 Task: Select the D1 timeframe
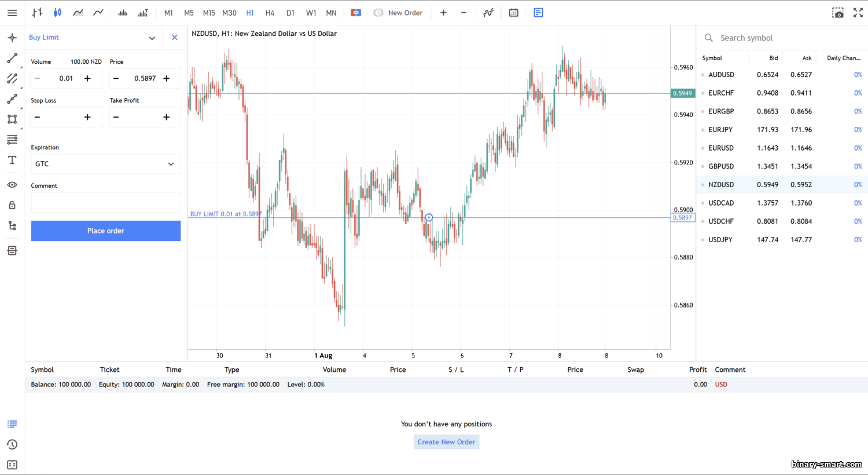pos(290,13)
